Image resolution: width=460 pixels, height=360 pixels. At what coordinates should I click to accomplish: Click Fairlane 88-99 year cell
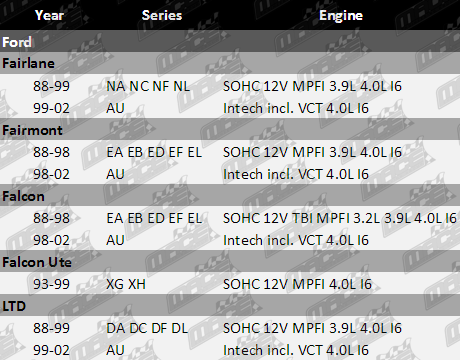point(51,86)
